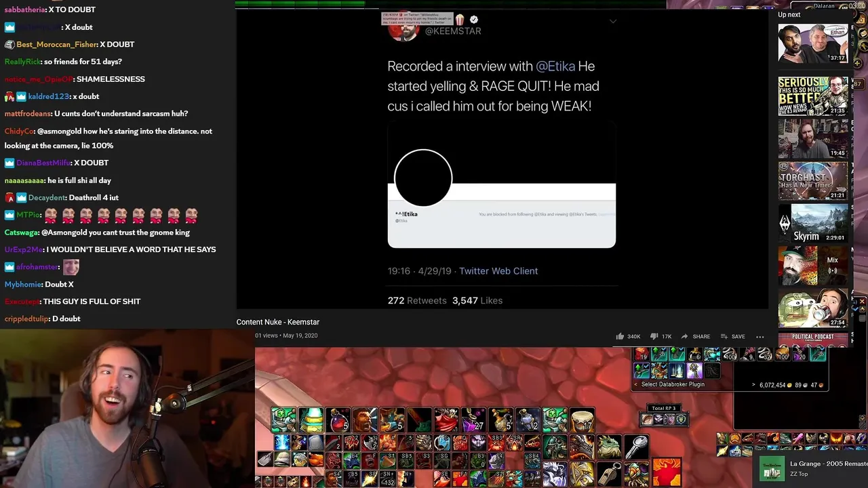Open the three-dot more actions menu

[x=759, y=336]
